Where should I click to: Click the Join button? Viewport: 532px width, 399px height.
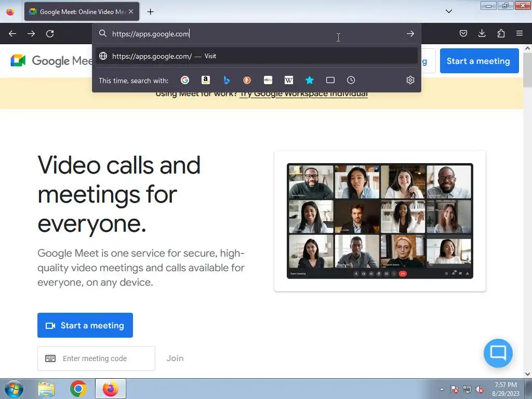175,358
